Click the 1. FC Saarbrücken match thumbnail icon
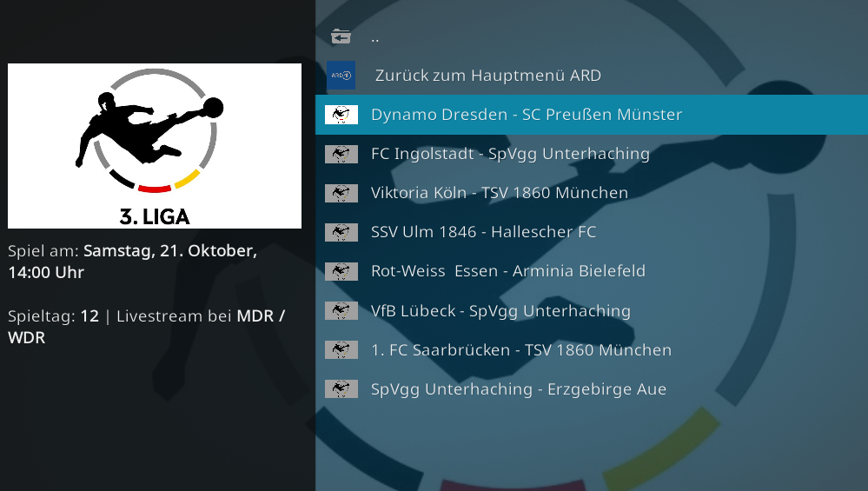Viewport: 868px width, 491px height. click(341, 350)
